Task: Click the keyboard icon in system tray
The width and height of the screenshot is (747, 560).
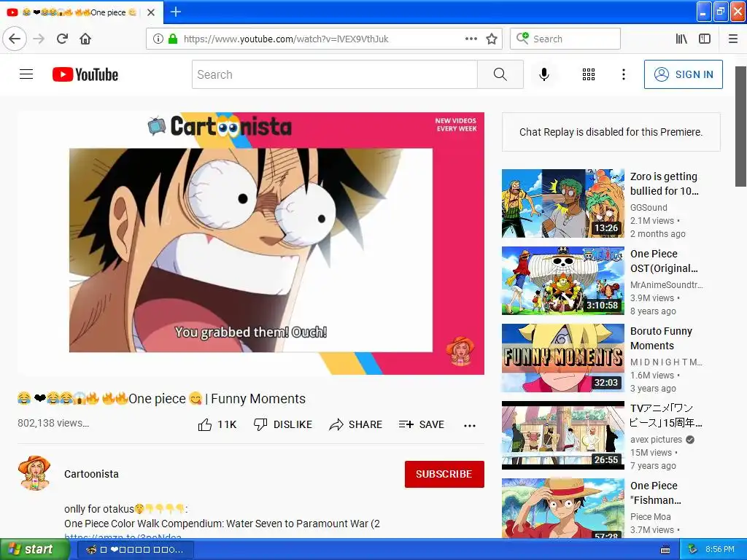Action: tap(665, 550)
